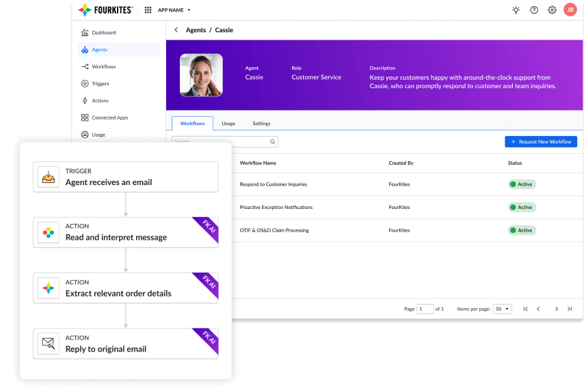Click Active status of Proactive Exception Notifications
Viewport: 586px width, 392px height.
[522, 207]
